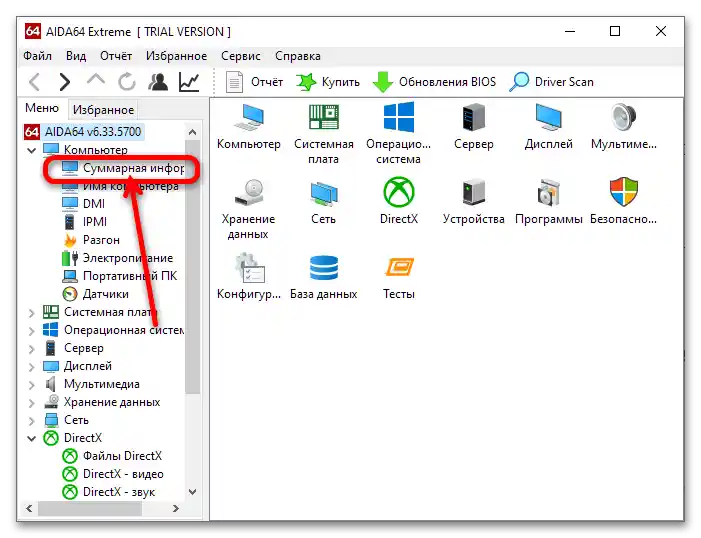Open the Избранное menu in the menu bar
This screenshot has width=701, height=538.
coord(177,56)
